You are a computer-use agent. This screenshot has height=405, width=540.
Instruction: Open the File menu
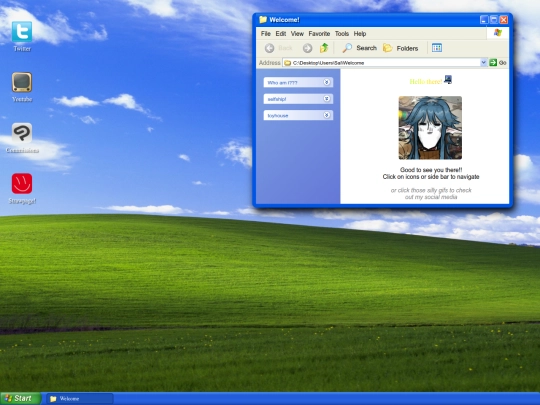pyautogui.click(x=266, y=33)
